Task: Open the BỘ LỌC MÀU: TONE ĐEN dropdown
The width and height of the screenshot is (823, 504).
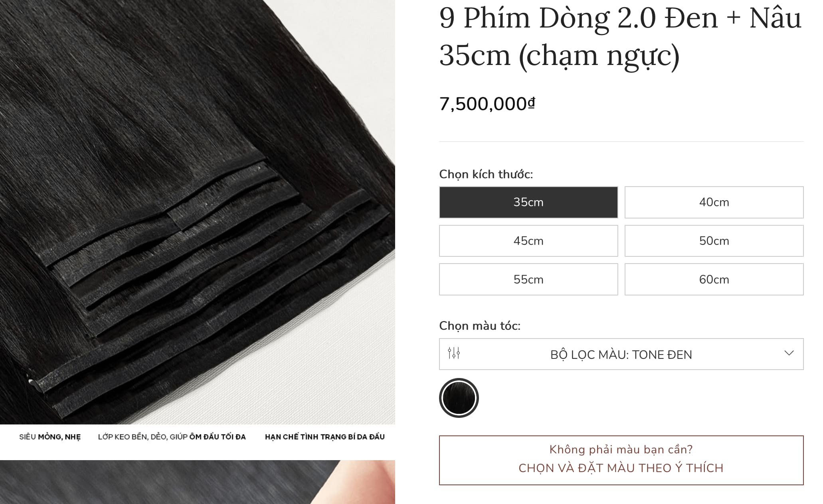Action: 621,354
